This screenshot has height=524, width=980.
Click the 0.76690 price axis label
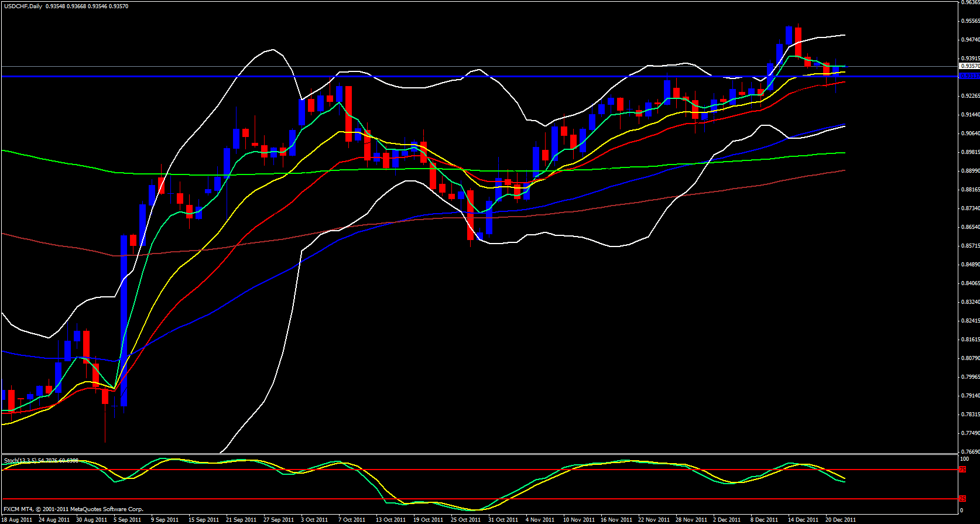(x=969, y=452)
